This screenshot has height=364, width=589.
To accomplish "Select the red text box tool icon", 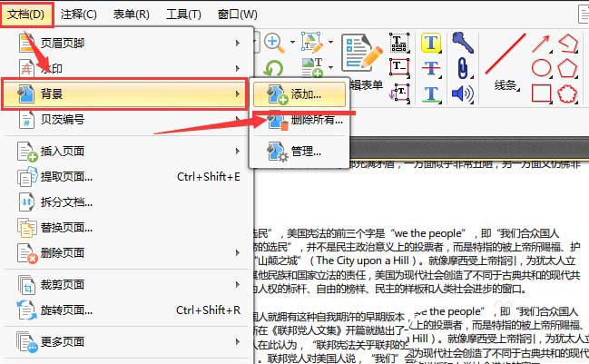I will 399,67.
